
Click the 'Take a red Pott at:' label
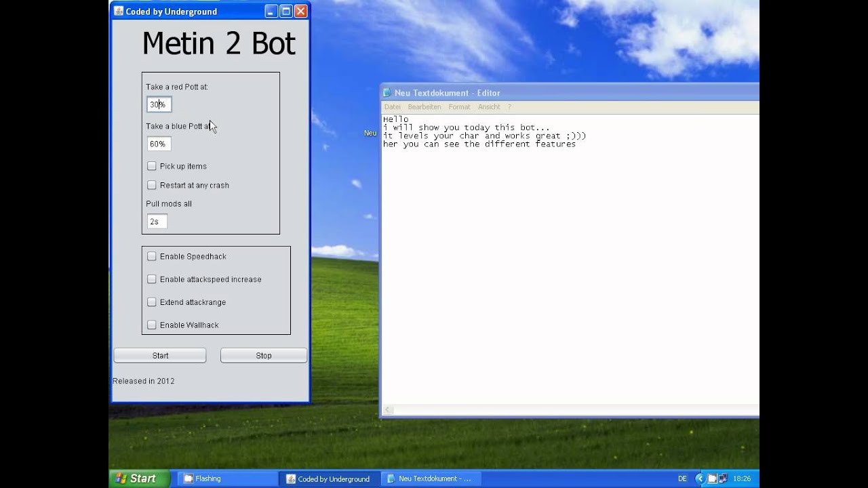(177, 87)
